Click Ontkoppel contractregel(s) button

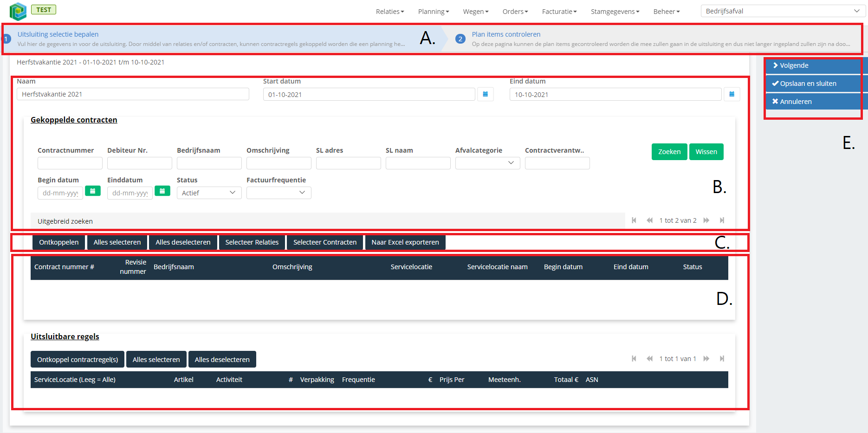pos(78,359)
